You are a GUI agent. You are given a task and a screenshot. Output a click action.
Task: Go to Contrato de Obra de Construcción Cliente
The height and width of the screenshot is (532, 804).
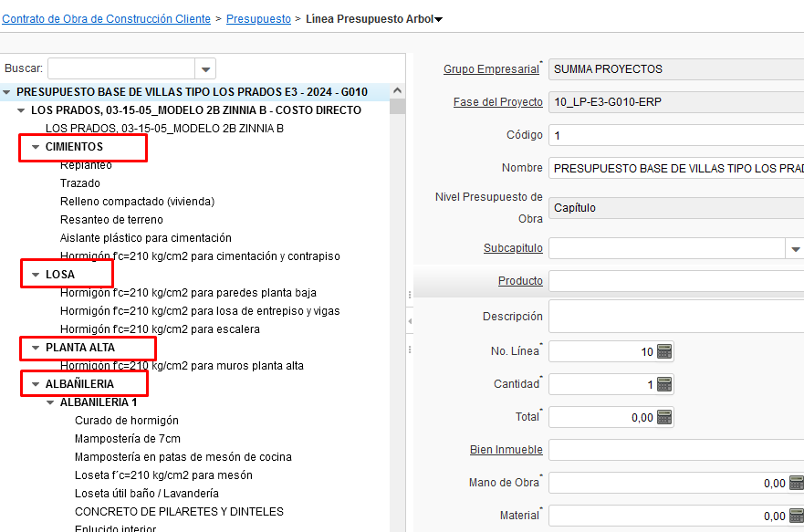point(107,19)
